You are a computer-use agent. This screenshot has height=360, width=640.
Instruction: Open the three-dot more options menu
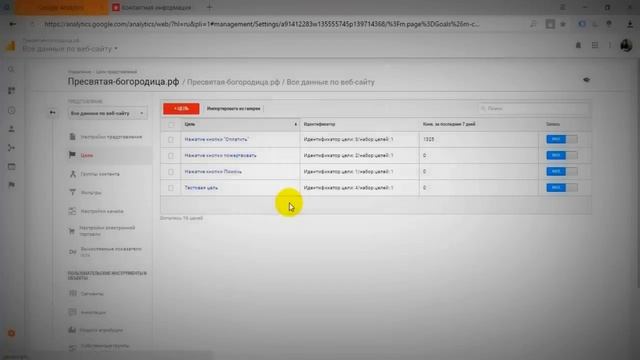pos(610,45)
